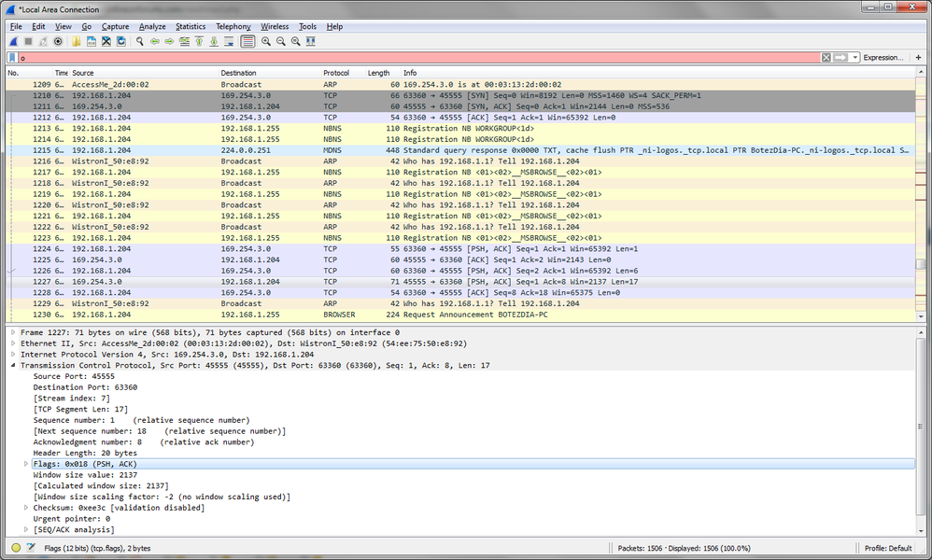Collapse the Transmission Control Protocol section
This screenshot has height=560, width=932.
pyautogui.click(x=13, y=365)
